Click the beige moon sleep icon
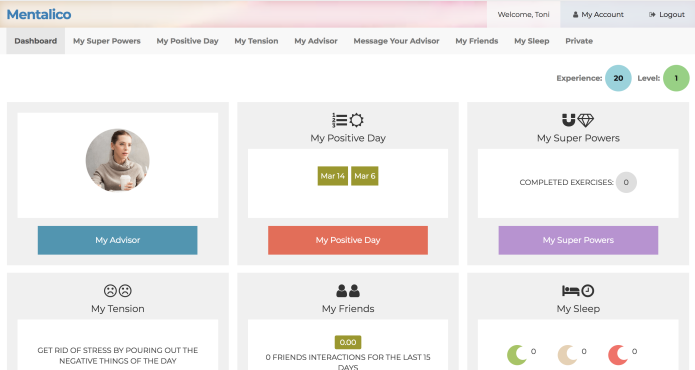Viewport: 695px width, 370px height. (x=567, y=355)
